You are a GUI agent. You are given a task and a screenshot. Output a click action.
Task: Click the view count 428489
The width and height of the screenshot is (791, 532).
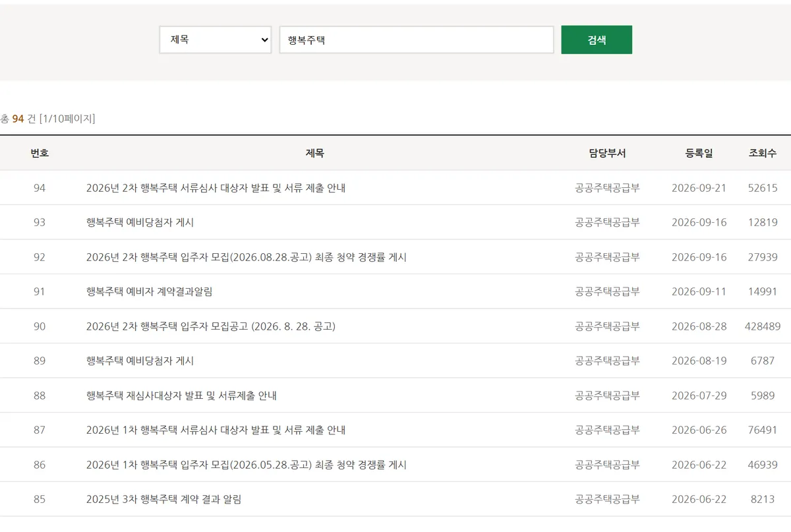(x=763, y=326)
